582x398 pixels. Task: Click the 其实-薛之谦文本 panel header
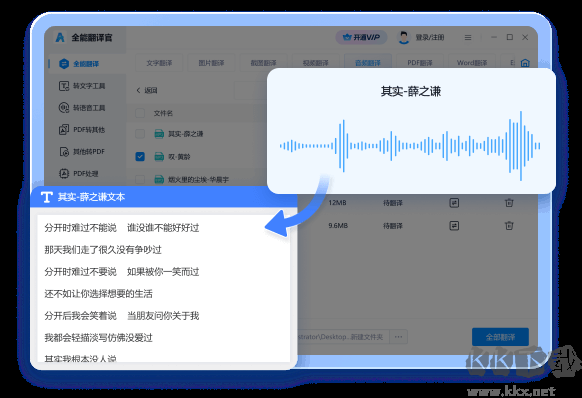(164, 197)
